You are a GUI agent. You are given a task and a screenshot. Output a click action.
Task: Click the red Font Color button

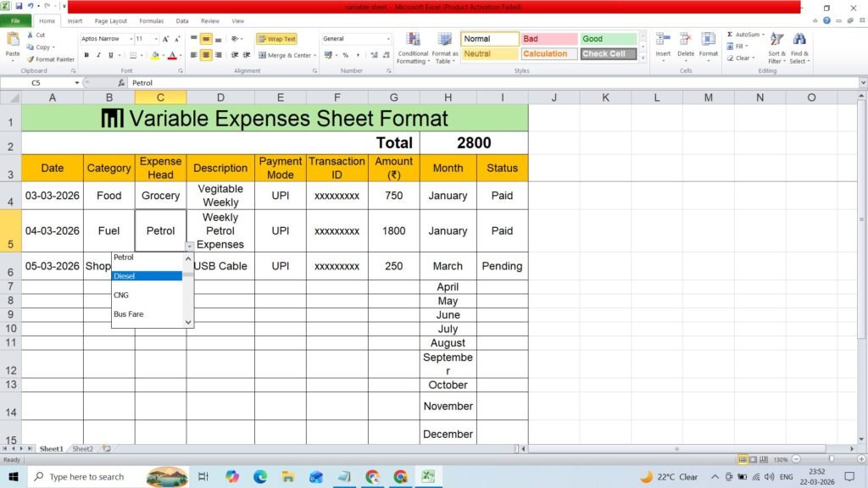pos(172,55)
